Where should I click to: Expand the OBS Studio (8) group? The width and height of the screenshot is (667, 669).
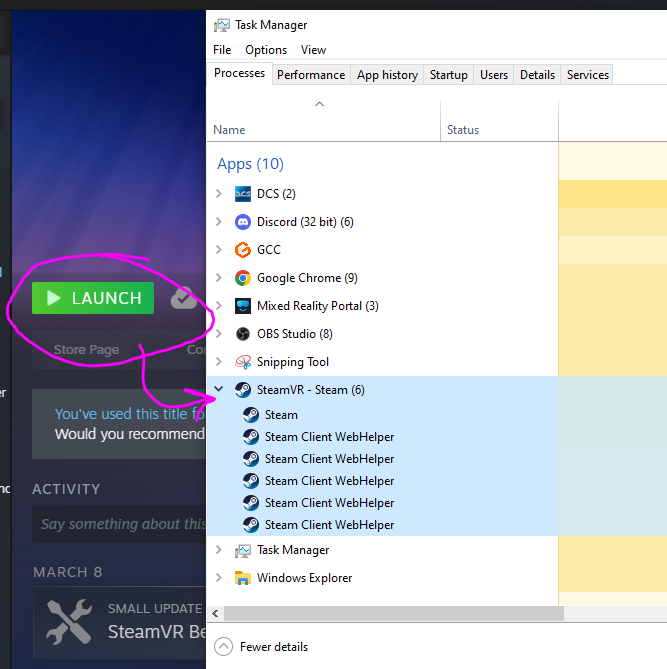point(218,334)
